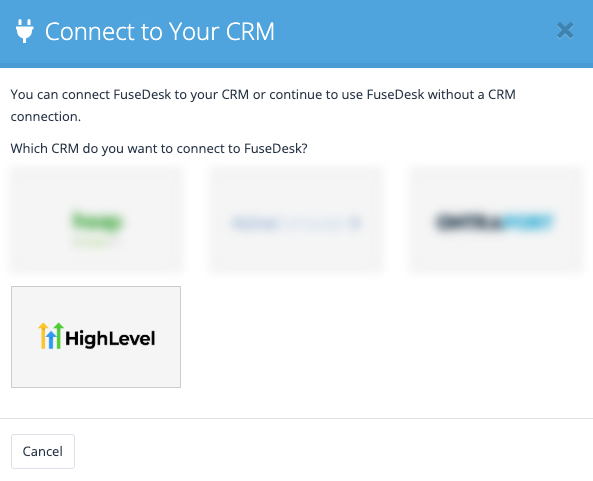Click the Cancel button
The height and width of the screenshot is (481, 593).
(43, 452)
